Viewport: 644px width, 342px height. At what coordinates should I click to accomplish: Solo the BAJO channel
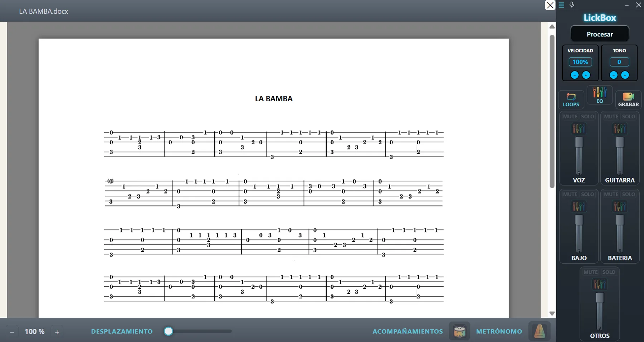587,194
